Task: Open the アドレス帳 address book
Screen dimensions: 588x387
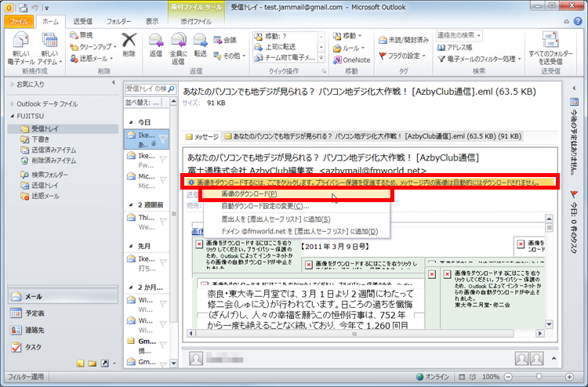Action: point(455,48)
